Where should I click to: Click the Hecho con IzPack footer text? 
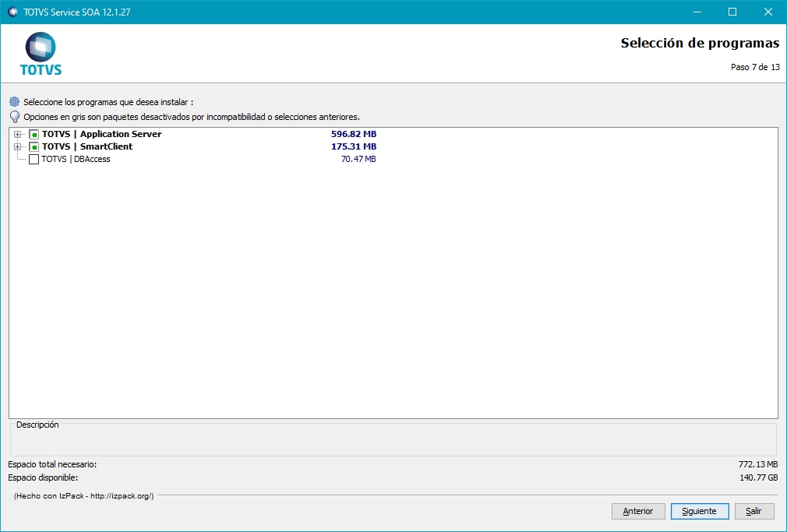84,496
